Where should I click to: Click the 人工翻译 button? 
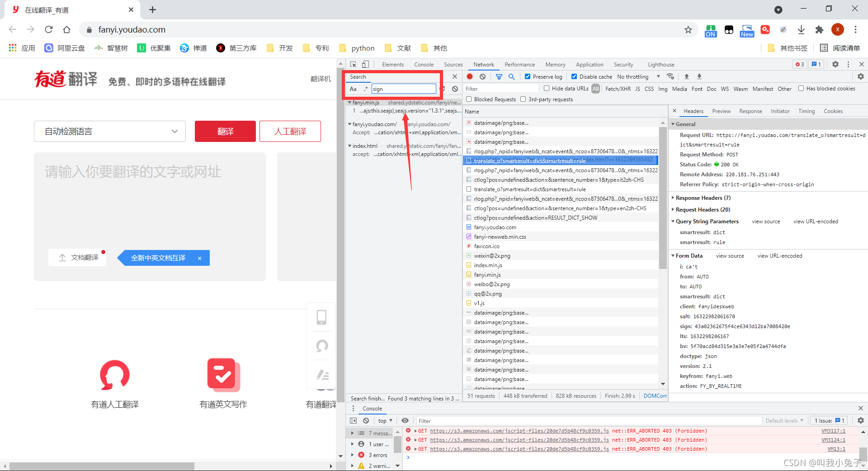[x=290, y=131]
